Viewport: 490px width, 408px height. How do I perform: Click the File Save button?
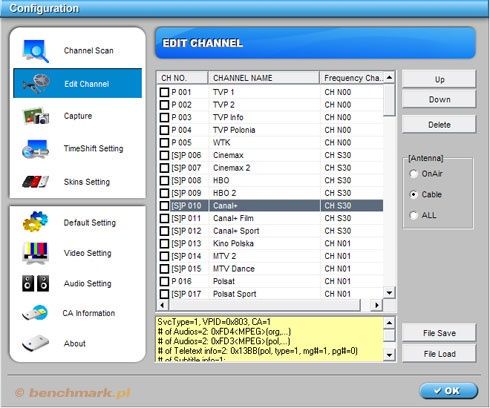[439, 333]
